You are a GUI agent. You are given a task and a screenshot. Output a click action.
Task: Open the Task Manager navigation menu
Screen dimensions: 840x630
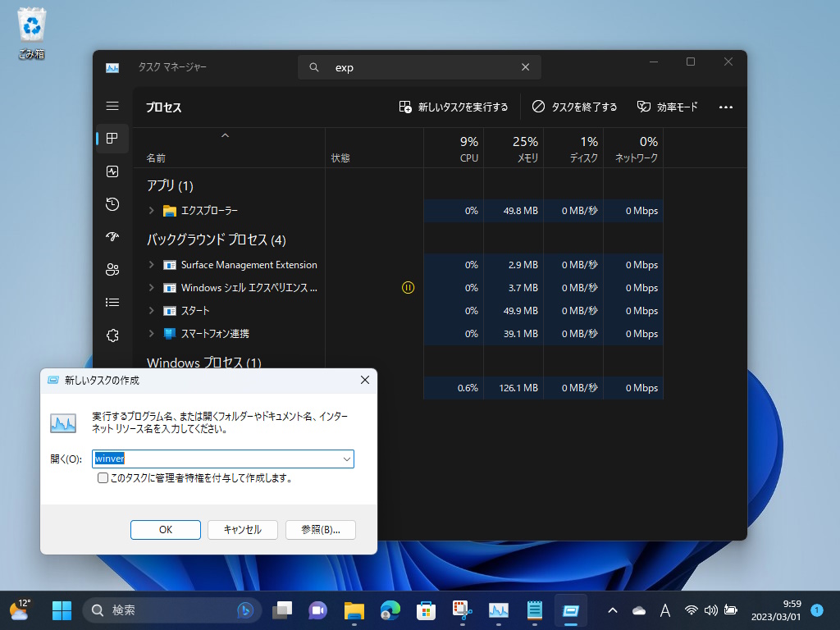tap(112, 106)
